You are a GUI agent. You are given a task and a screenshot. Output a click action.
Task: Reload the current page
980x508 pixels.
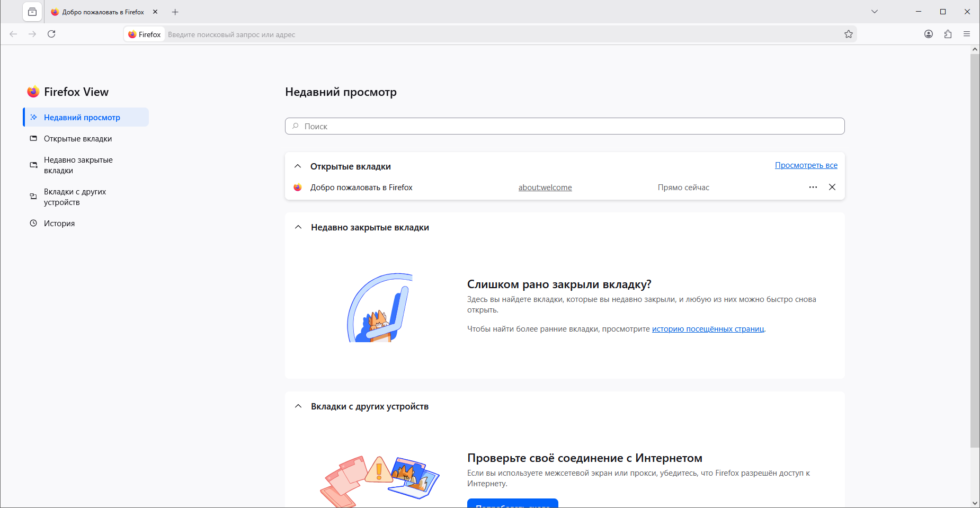pyautogui.click(x=51, y=34)
